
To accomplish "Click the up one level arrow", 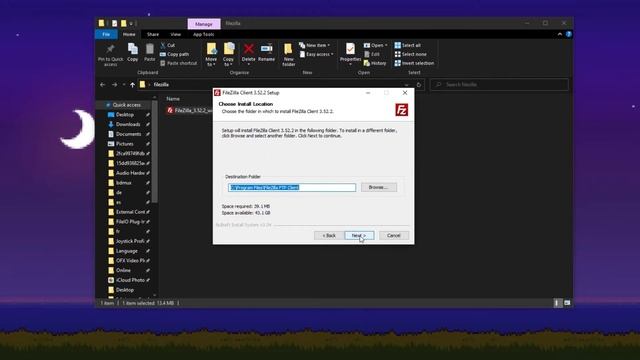I will click(132, 84).
